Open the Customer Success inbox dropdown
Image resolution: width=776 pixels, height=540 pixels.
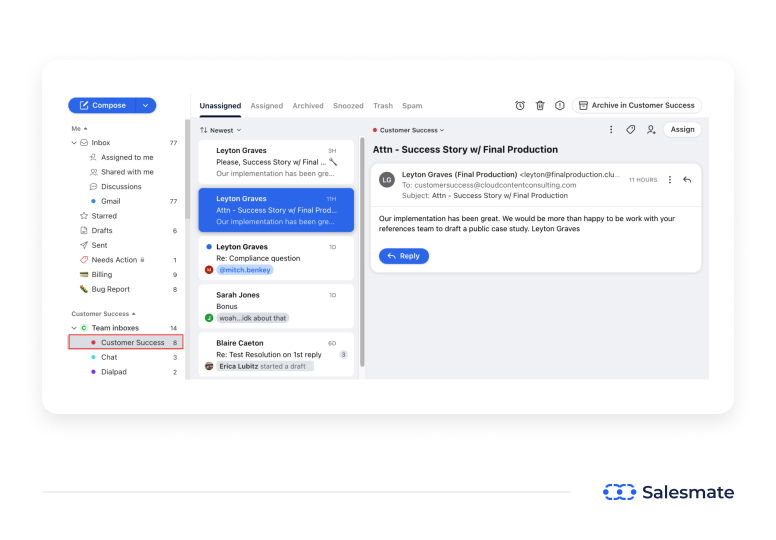click(410, 130)
